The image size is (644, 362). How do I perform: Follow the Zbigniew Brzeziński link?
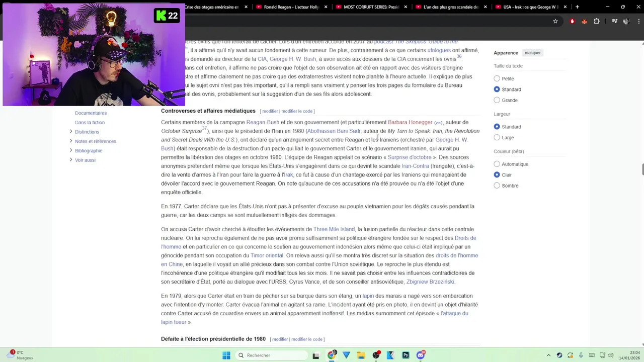click(430, 282)
